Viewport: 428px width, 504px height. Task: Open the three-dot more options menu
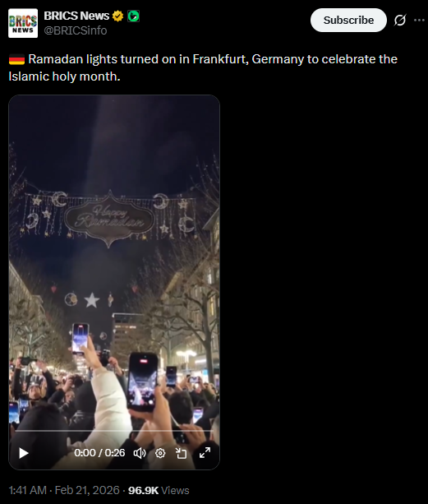click(x=419, y=21)
